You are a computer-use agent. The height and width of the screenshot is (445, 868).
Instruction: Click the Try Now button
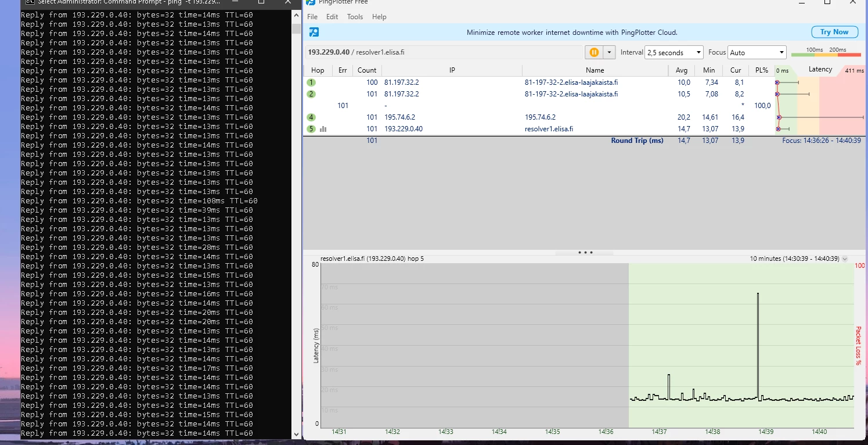click(834, 32)
